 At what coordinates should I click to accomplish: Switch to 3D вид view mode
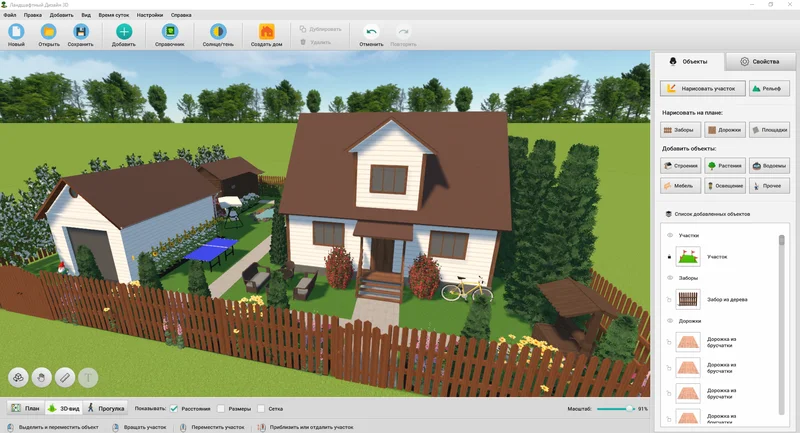(63, 408)
